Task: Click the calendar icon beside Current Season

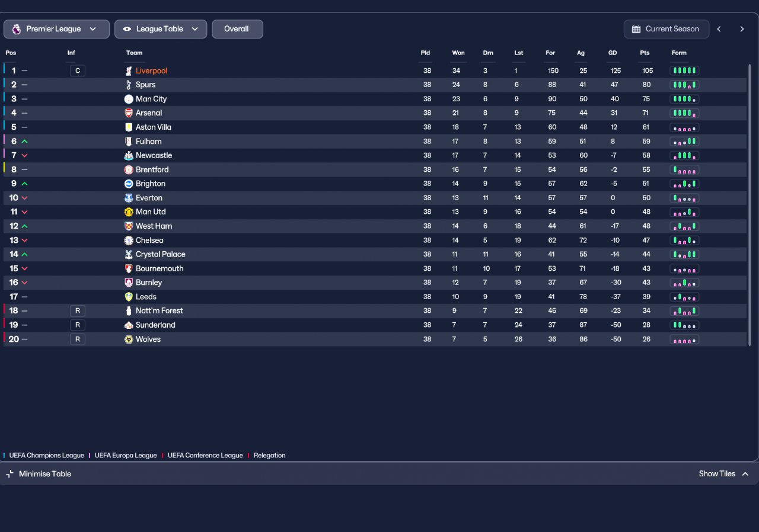Action: [x=636, y=29]
